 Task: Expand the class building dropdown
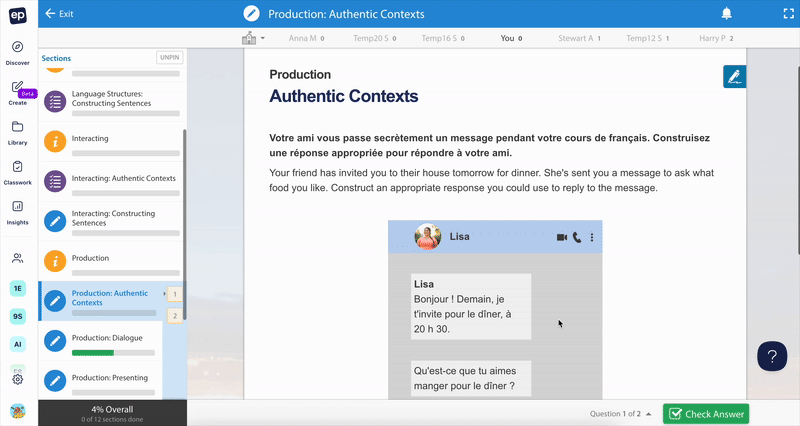pyautogui.click(x=253, y=39)
